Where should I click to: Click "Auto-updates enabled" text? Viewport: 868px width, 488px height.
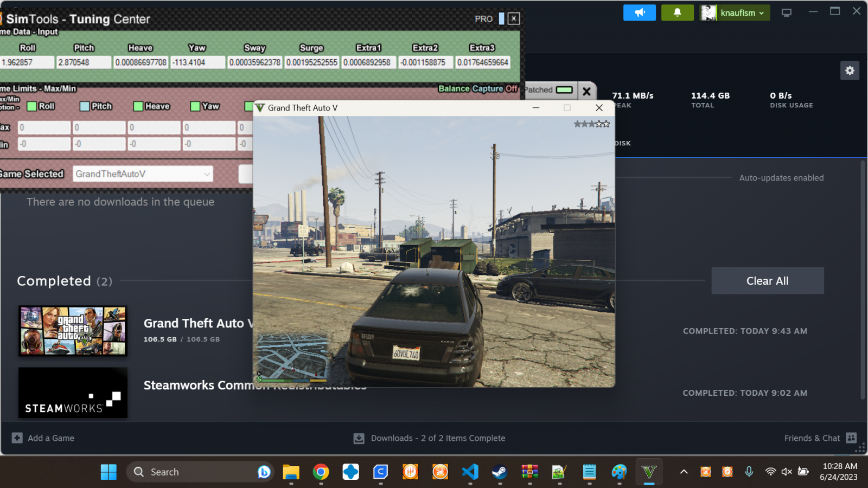(781, 178)
